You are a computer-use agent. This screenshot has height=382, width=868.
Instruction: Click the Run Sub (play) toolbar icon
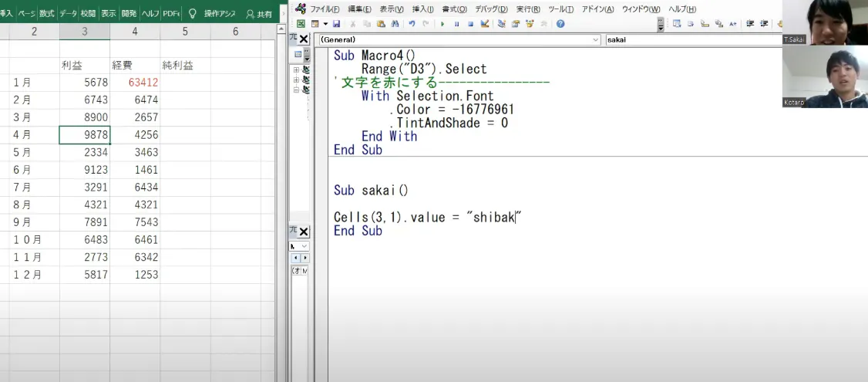[x=442, y=24]
